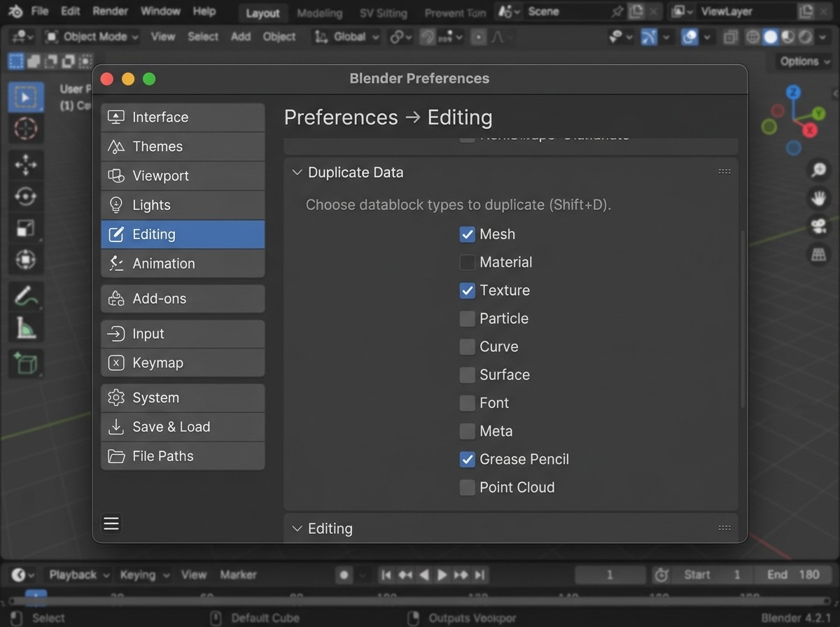This screenshot has width=840, height=627.
Task: Open the Edit menu
Action: [70, 11]
